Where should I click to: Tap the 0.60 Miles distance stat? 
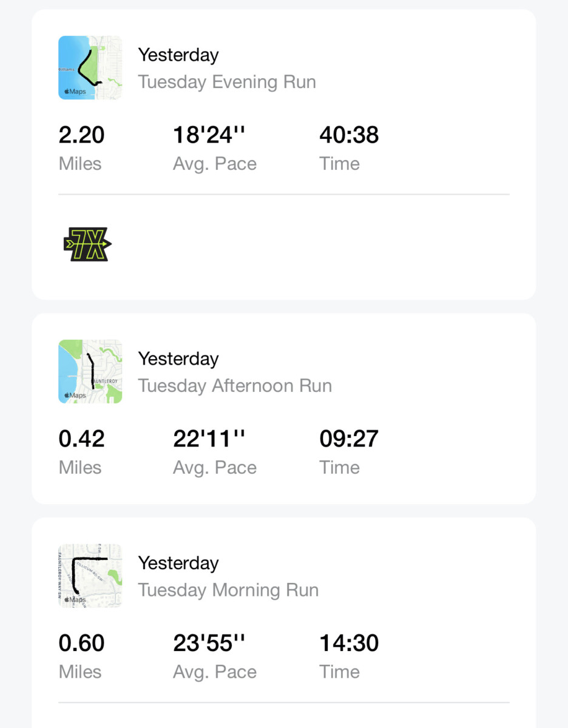click(81, 656)
